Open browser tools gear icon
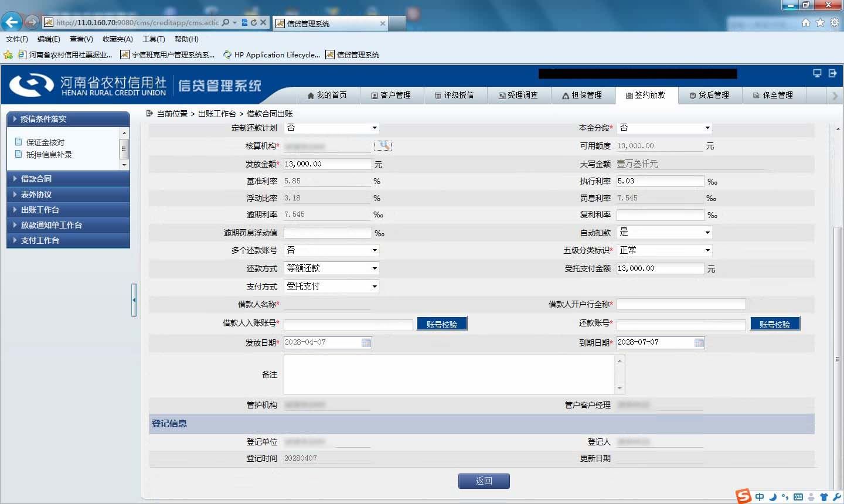This screenshot has width=844, height=504. (x=834, y=22)
